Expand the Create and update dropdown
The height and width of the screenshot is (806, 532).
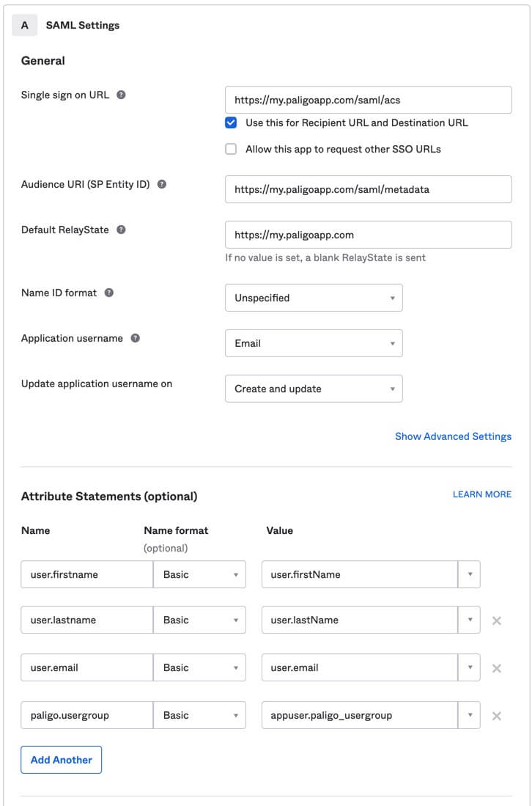[x=314, y=389]
